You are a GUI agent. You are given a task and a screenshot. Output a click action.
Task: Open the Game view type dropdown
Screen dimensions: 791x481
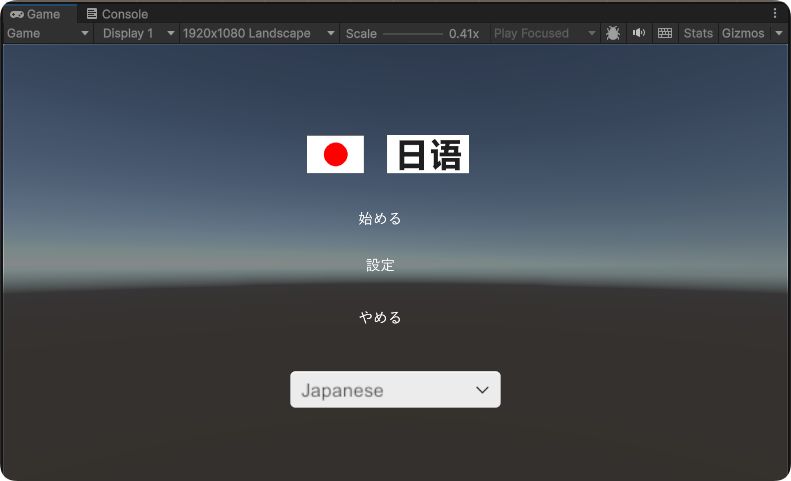48,33
